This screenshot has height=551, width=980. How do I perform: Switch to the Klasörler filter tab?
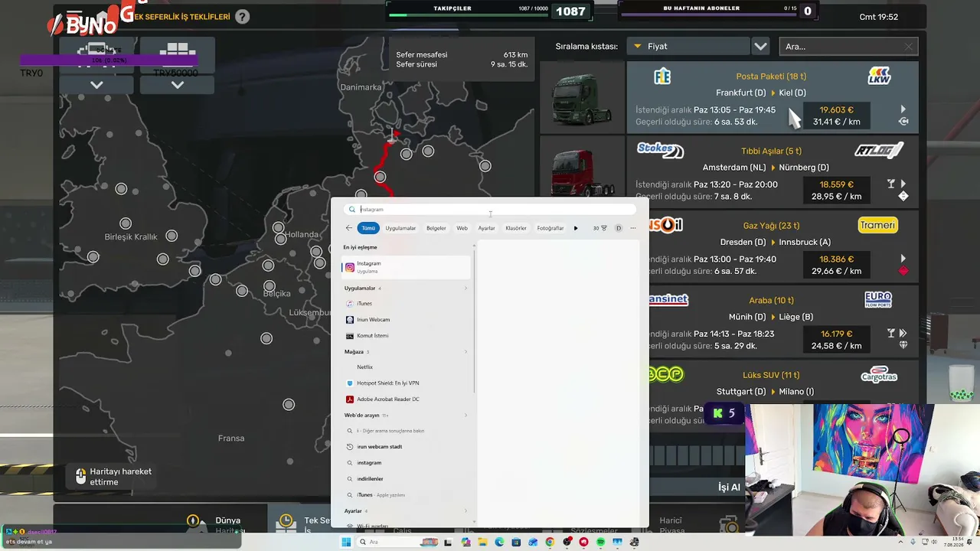point(516,228)
